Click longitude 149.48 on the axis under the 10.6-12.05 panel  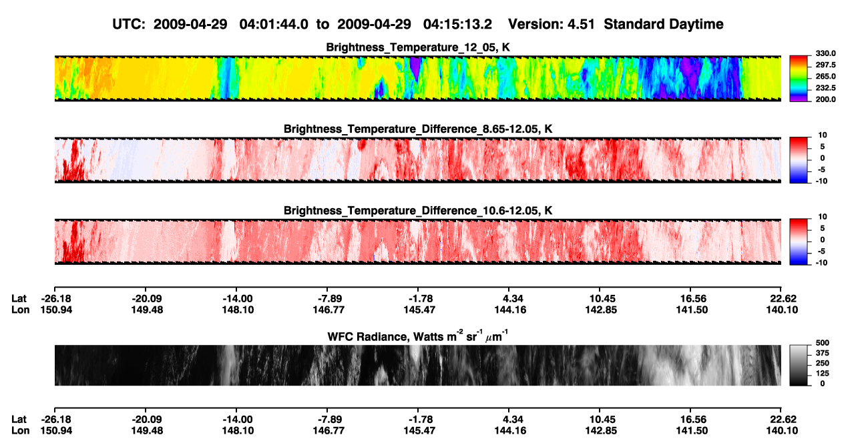(146, 310)
